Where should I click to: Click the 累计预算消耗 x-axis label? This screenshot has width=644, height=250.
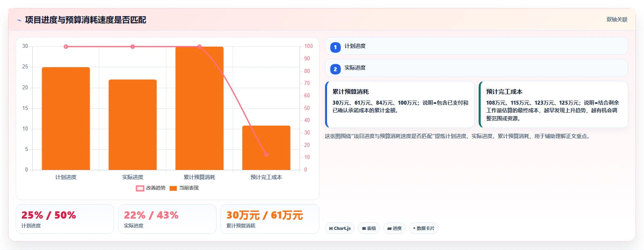pyautogui.click(x=199, y=177)
